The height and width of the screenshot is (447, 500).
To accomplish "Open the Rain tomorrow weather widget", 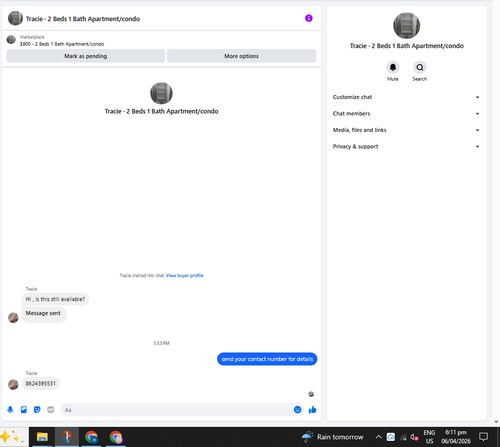I will click(x=332, y=437).
